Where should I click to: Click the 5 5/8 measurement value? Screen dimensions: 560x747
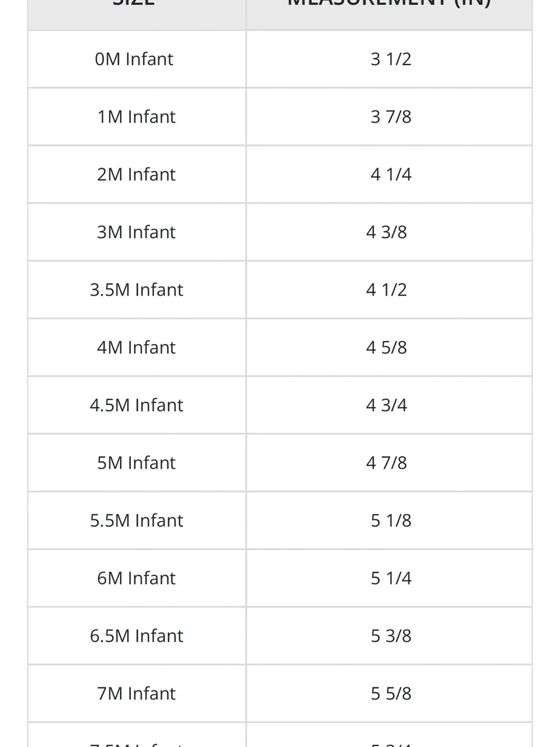(x=391, y=694)
